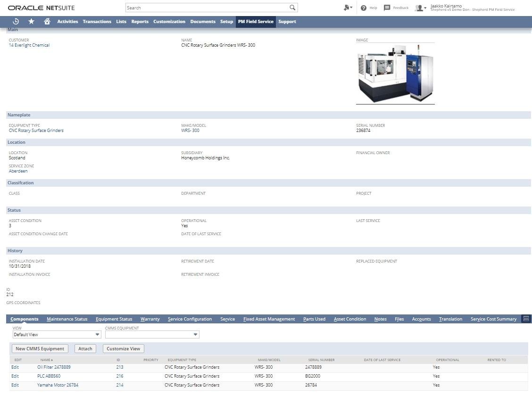Switch to the Files subtab
This screenshot has height=396, width=532.
click(399, 319)
